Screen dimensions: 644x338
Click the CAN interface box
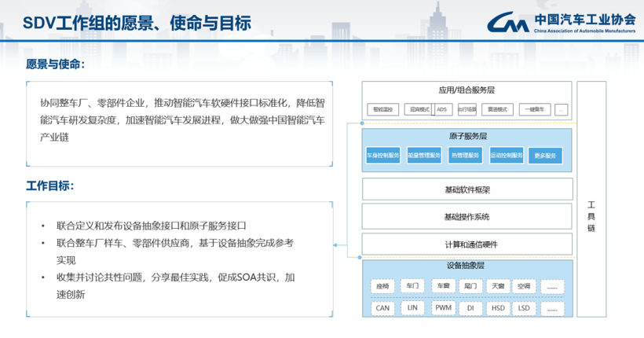382,308
